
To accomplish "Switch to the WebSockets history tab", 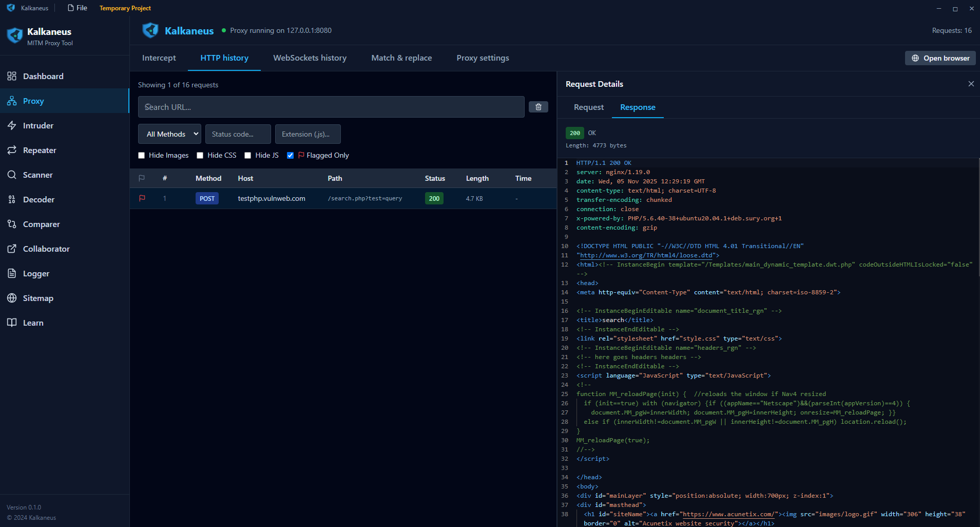I will pyautogui.click(x=310, y=58).
